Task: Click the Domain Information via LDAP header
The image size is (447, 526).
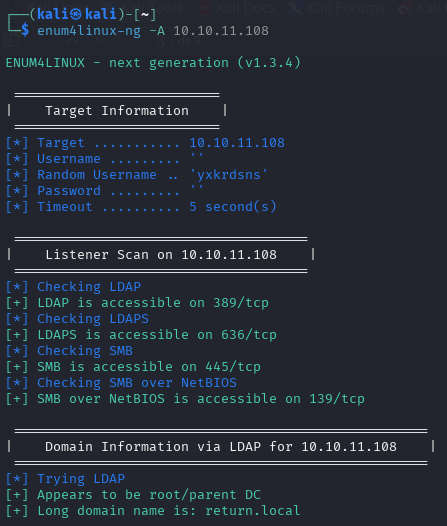Action: click(x=221, y=447)
